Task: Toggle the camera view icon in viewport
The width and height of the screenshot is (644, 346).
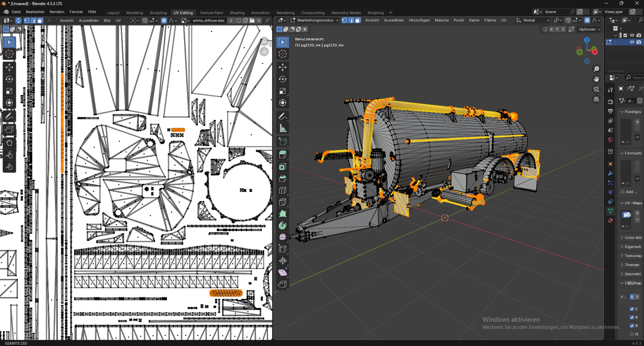Action: 596,89
